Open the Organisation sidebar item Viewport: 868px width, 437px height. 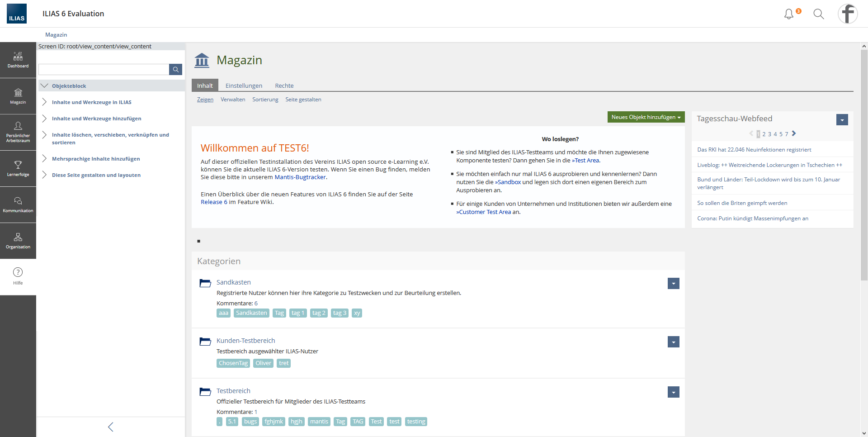[18, 241]
